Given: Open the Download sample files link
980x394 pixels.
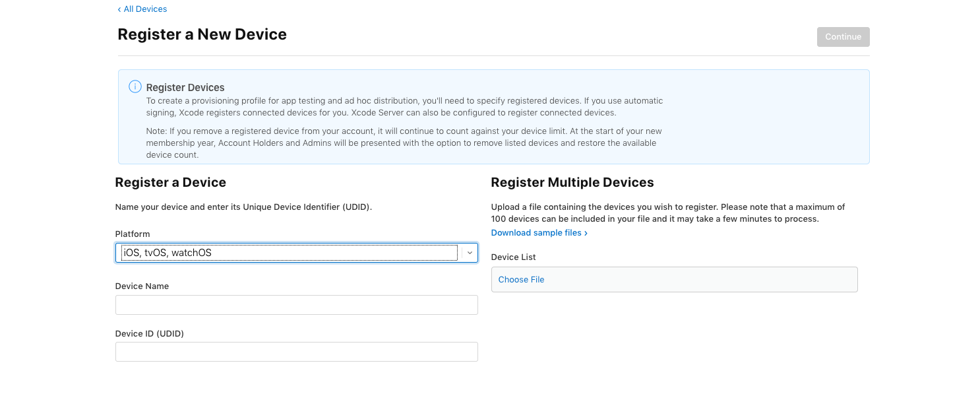Looking at the screenshot, I should click(539, 233).
